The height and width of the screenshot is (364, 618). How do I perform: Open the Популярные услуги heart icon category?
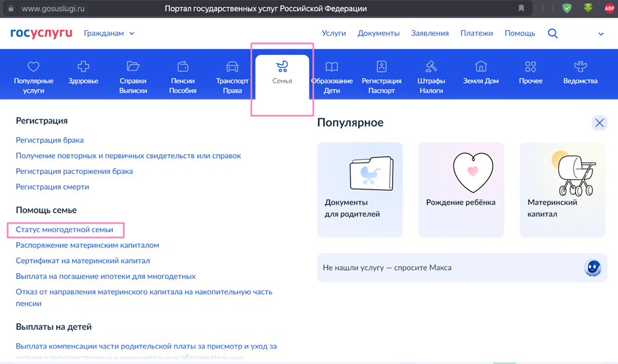33,66
